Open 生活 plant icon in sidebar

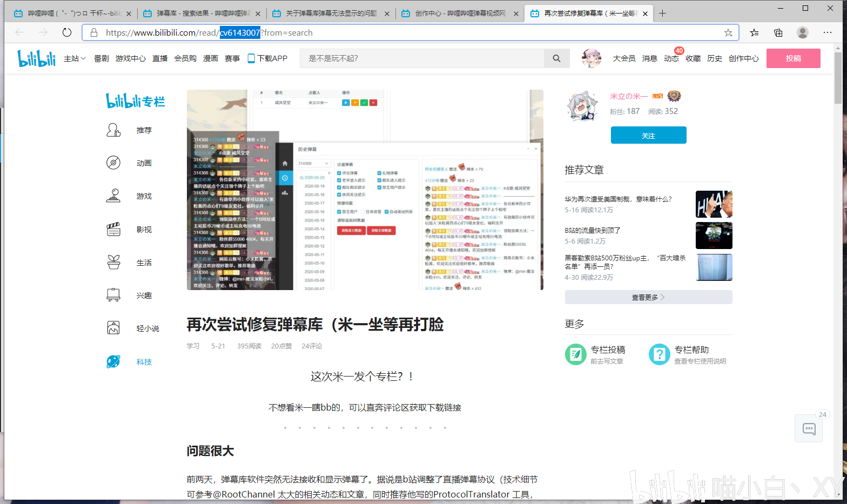[x=113, y=262]
